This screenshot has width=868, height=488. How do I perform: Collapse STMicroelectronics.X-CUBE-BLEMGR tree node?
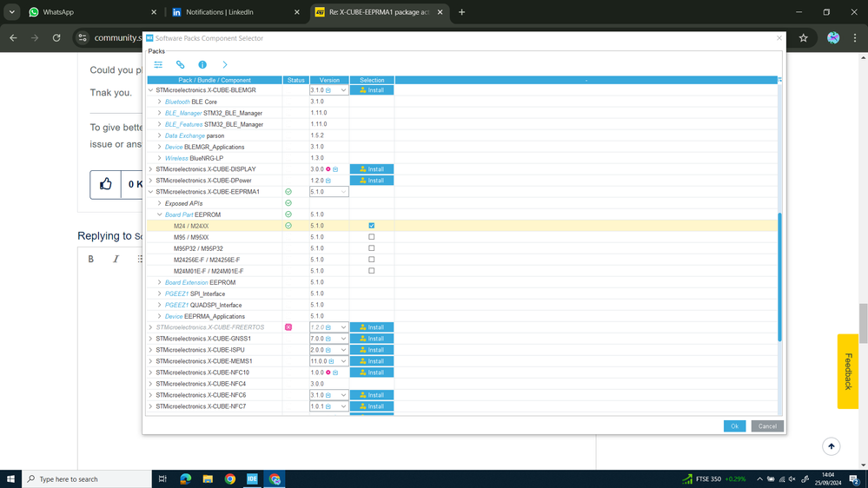click(150, 90)
